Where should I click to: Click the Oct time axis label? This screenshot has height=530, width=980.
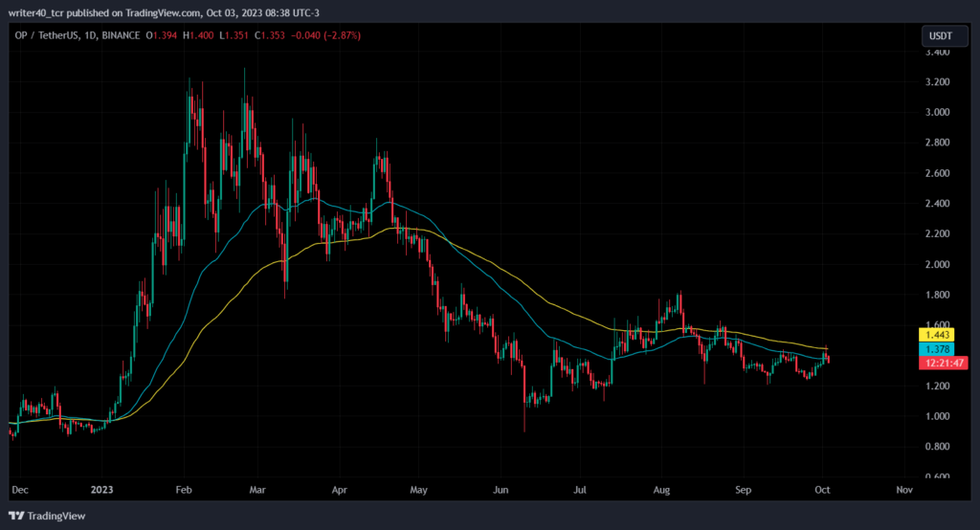(x=822, y=490)
